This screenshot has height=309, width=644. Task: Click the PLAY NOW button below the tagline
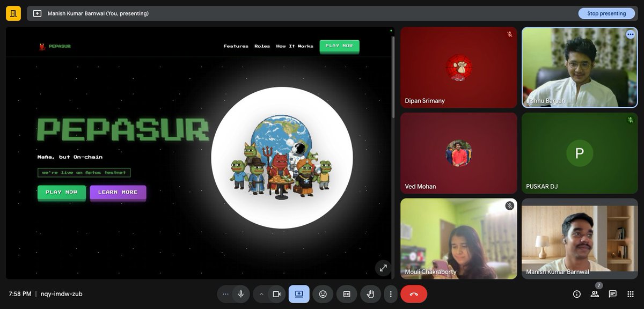[61, 192]
